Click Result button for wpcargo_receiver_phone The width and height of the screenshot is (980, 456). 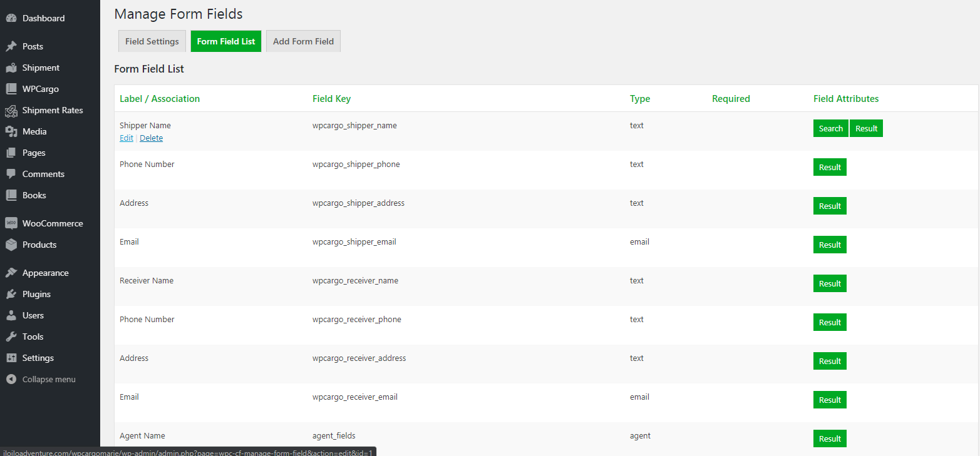click(830, 322)
